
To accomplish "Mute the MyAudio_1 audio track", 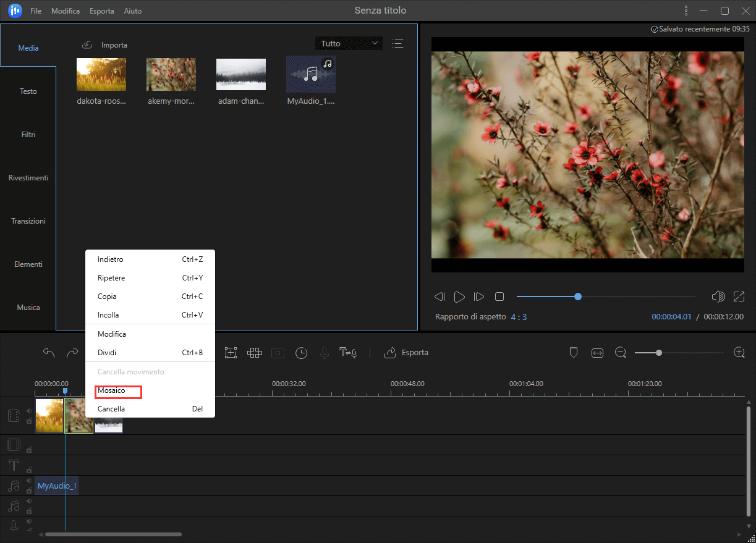I will click(x=29, y=482).
